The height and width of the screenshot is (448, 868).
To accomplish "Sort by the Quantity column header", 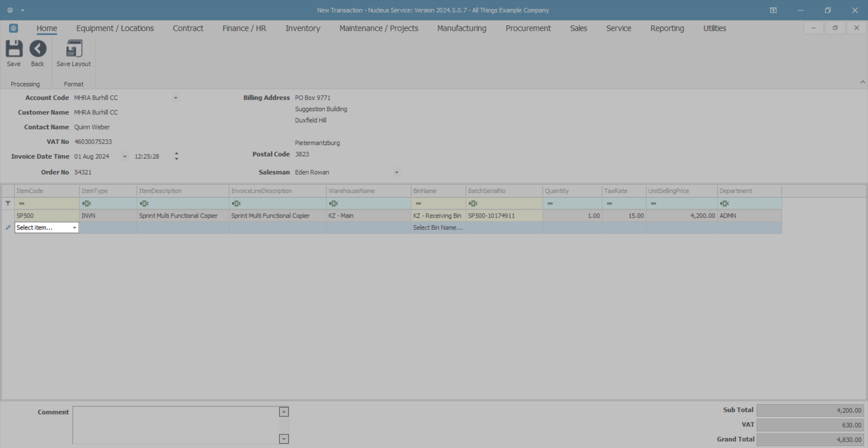I will click(572, 191).
